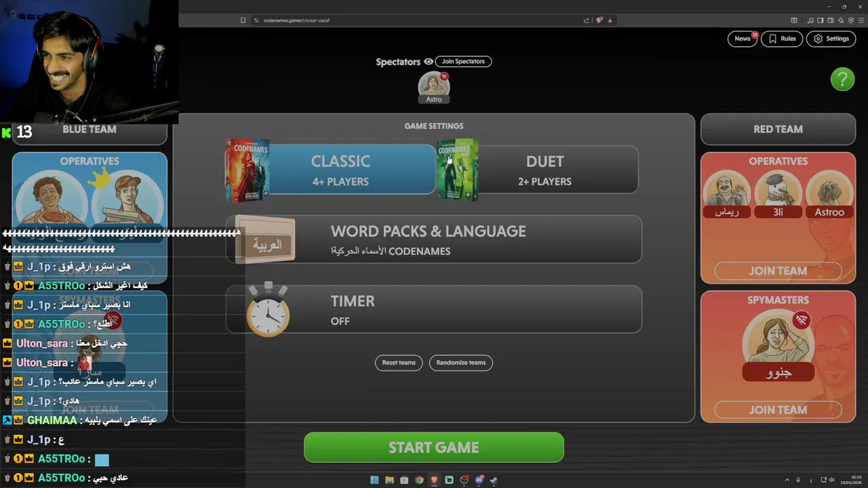Click the taskbar volume icon

832,480
